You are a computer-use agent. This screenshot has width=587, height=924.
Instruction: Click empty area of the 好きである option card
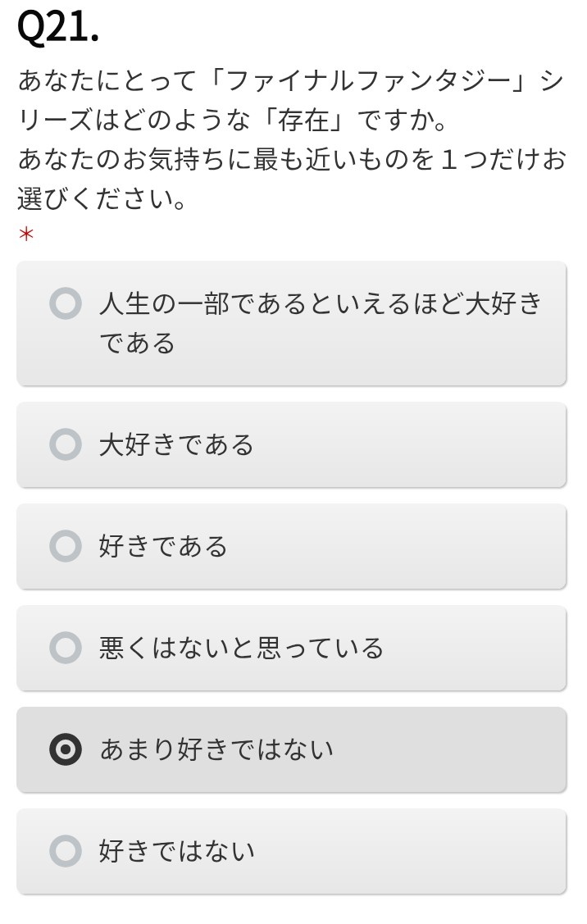pyautogui.click(x=401, y=546)
